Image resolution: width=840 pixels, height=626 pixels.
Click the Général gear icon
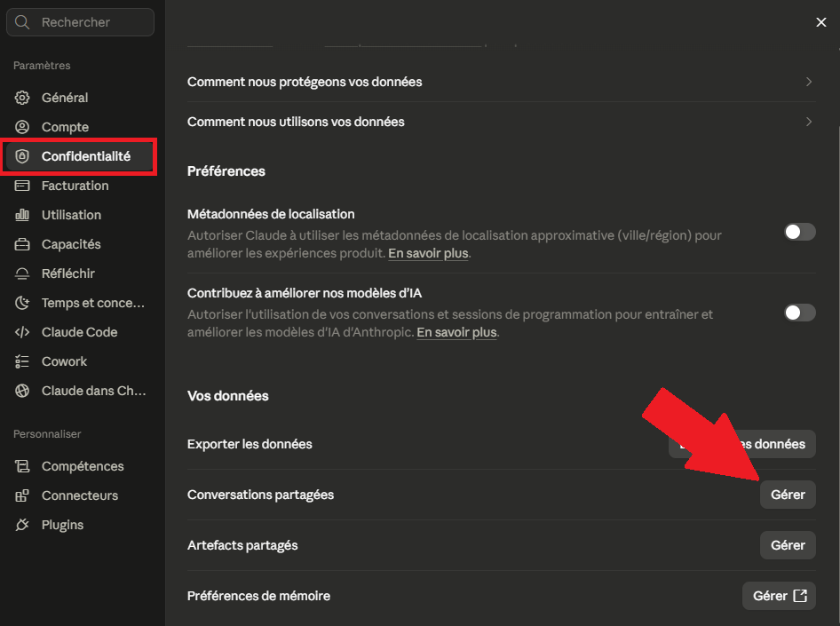22,98
